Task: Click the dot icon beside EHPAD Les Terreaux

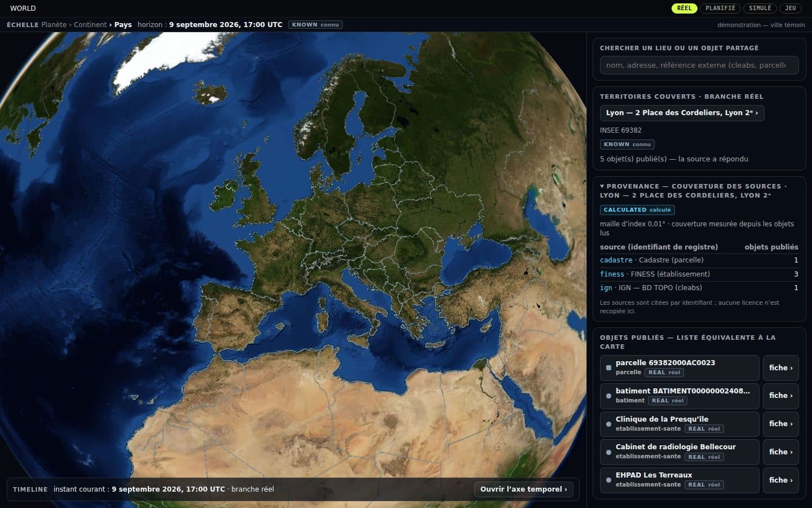Action: 608,480
